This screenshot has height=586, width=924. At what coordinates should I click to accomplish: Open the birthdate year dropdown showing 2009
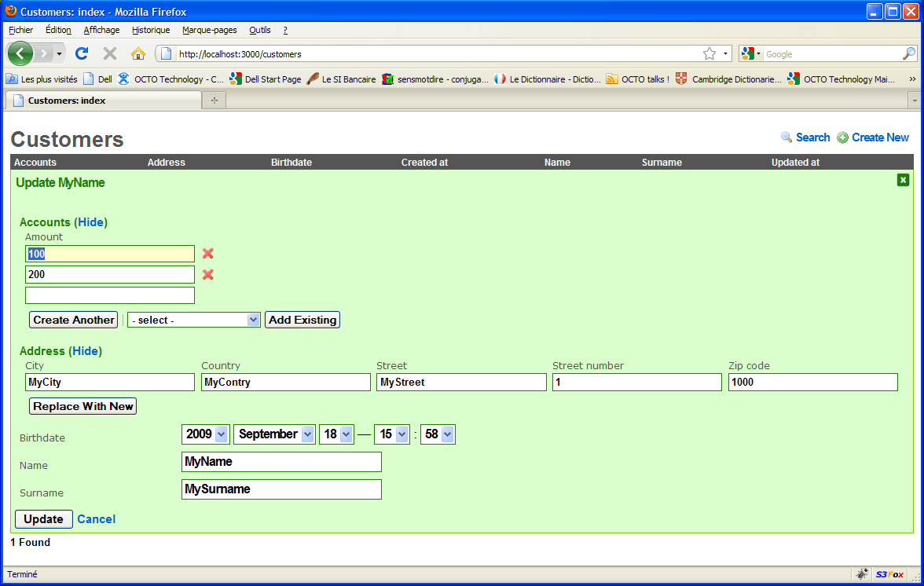point(206,434)
